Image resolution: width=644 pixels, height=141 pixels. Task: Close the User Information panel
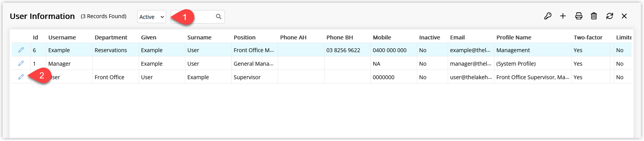(x=624, y=16)
